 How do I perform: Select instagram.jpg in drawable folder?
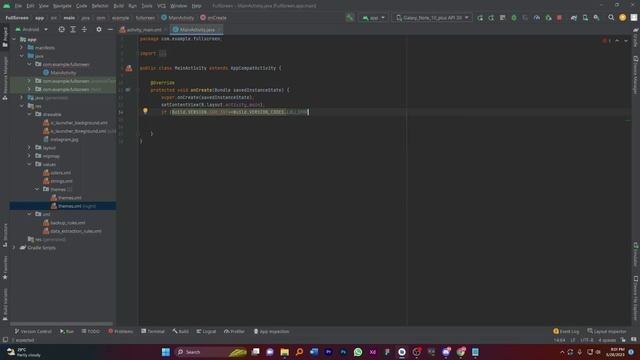pyautogui.click(x=60, y=139)
